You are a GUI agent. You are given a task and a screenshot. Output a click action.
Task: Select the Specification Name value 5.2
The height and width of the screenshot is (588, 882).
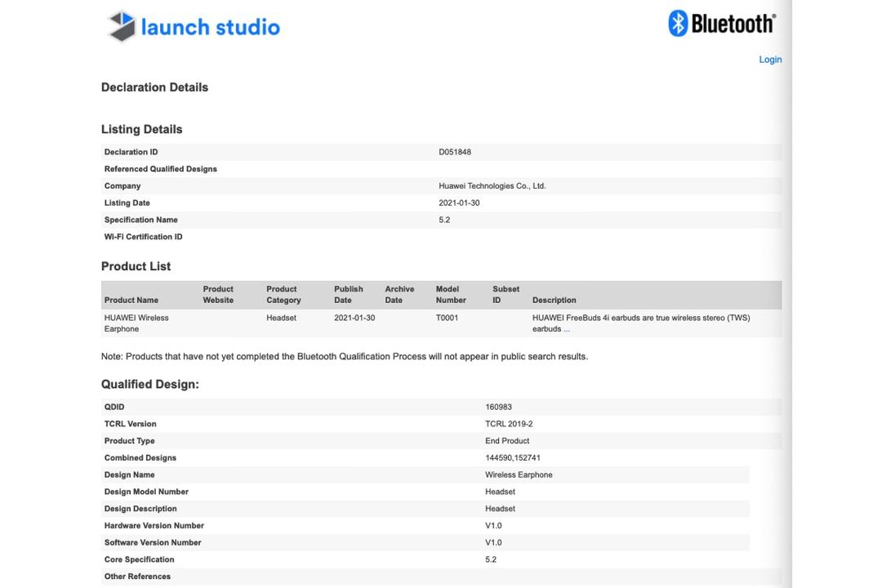click(x=444, y=220)
